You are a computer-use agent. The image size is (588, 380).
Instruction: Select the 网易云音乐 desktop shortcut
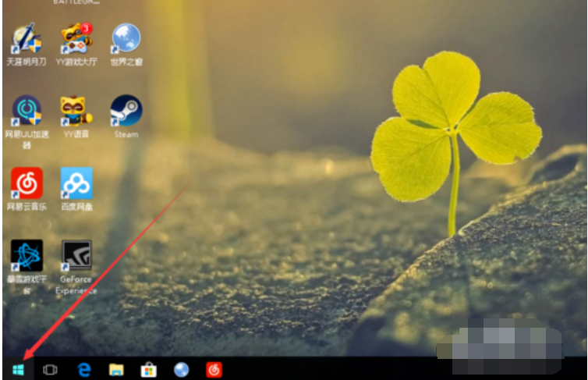(27, 183)
